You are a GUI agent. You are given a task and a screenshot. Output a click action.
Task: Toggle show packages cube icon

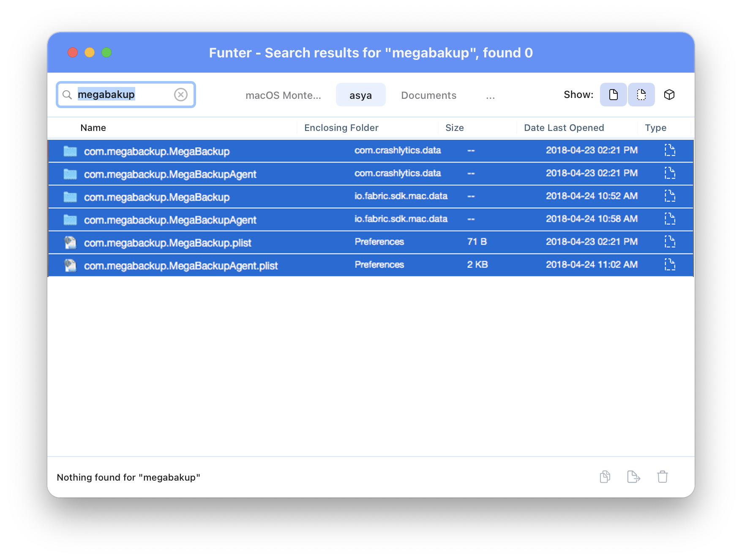coord(669,95)
